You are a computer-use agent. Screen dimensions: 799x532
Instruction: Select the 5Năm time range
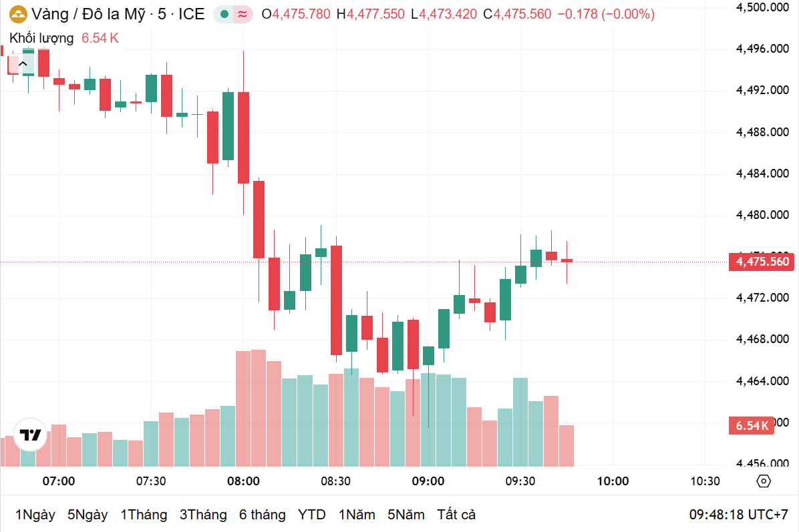coord(406,515)
